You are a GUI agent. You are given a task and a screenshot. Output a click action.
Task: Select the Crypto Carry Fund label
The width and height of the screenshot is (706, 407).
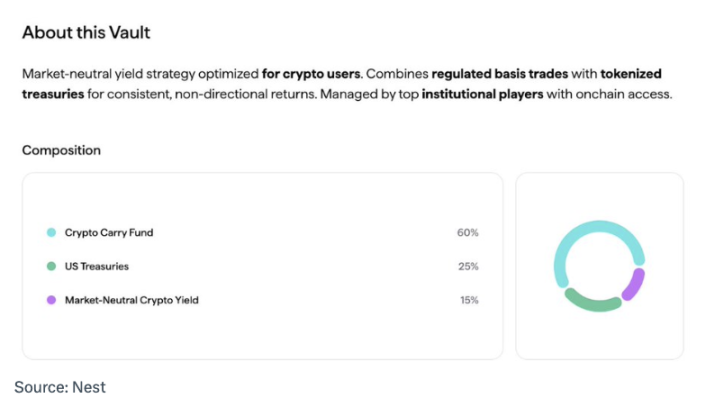[109, 232]
